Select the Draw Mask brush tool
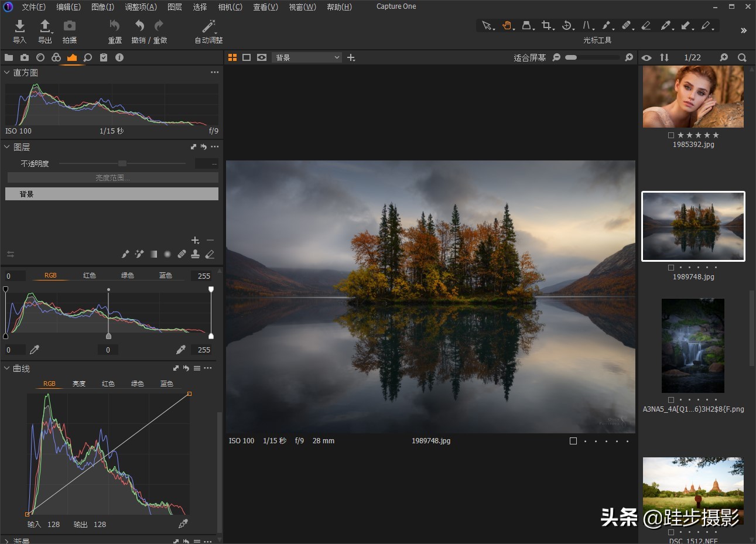 [607, 26]
